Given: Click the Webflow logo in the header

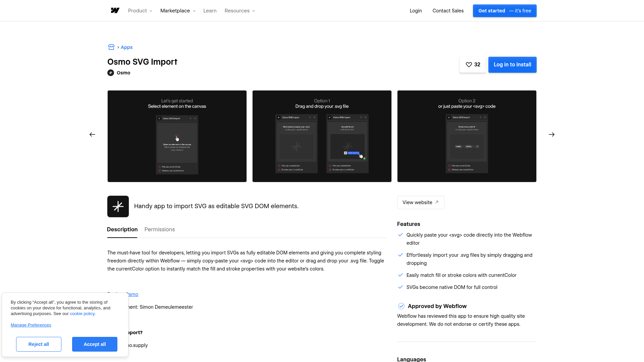Looking at the screenshot, I should click(x=115, y=11).
